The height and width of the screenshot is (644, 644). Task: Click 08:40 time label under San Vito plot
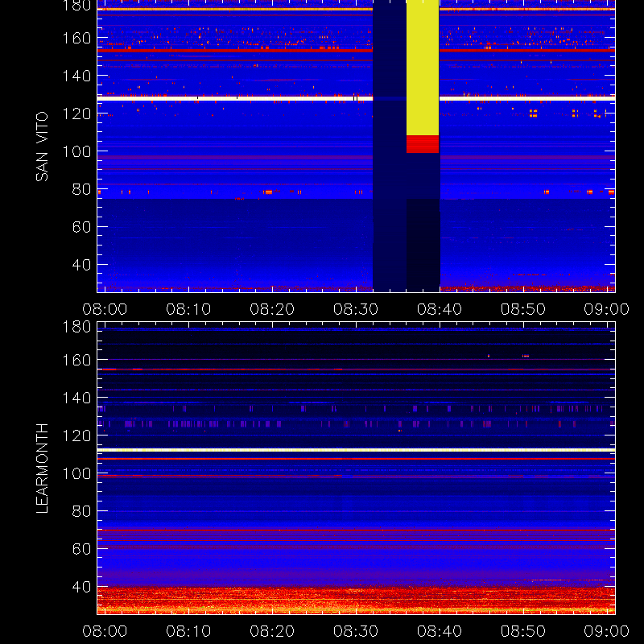440,309
